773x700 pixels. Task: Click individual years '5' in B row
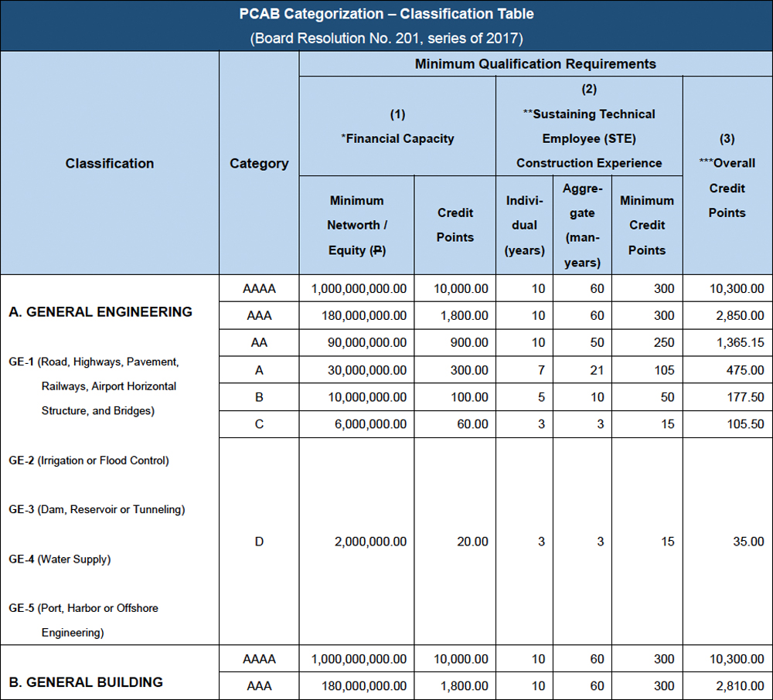click(x=541, y=398)
